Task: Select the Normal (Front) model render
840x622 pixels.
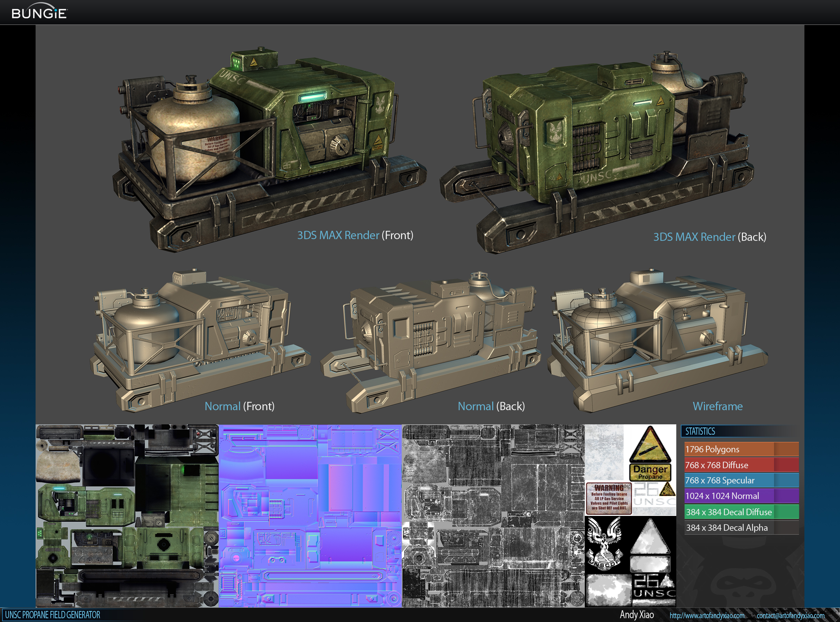Action: point(200,340)
